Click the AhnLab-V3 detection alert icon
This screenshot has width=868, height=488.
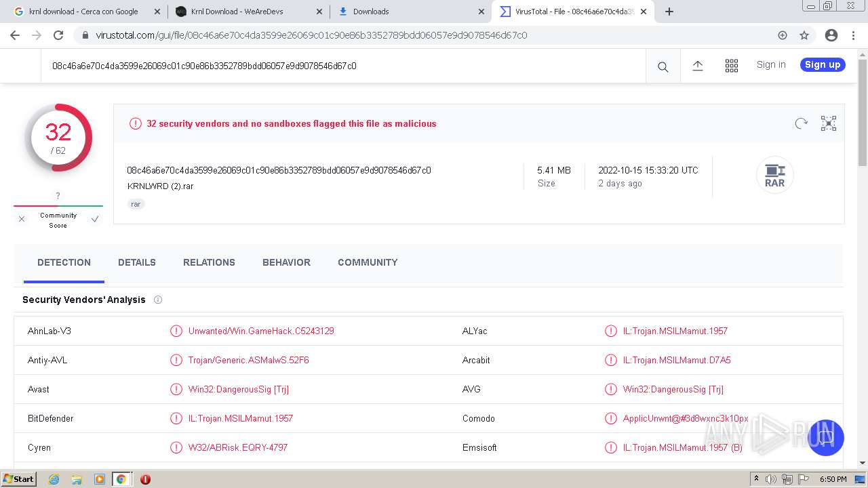176,331
